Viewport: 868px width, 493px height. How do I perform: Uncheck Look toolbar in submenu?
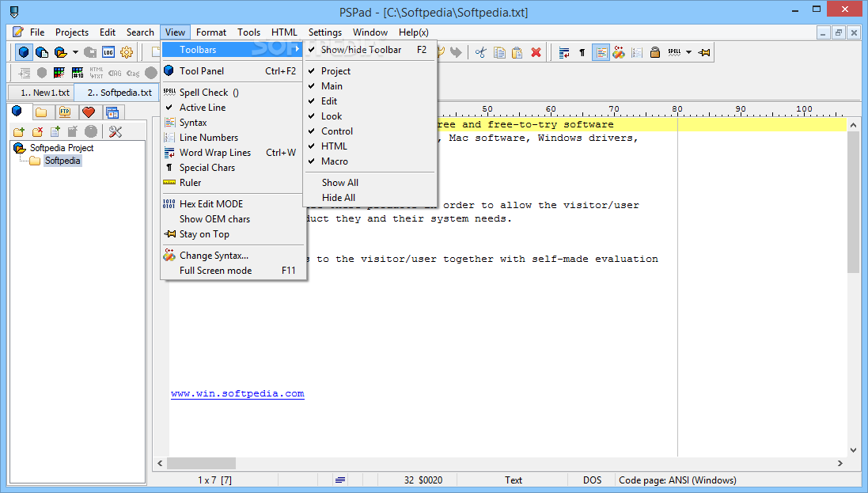pos(370,116)
